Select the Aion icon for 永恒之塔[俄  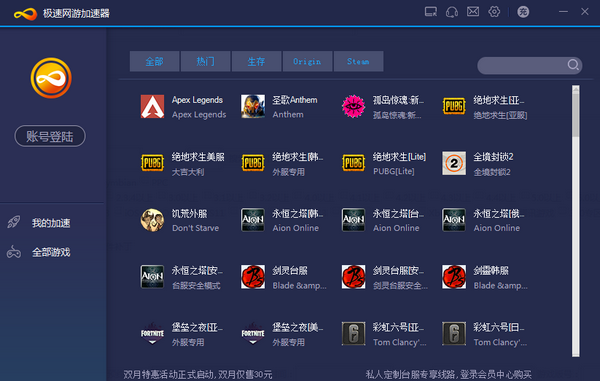[454, 220]
